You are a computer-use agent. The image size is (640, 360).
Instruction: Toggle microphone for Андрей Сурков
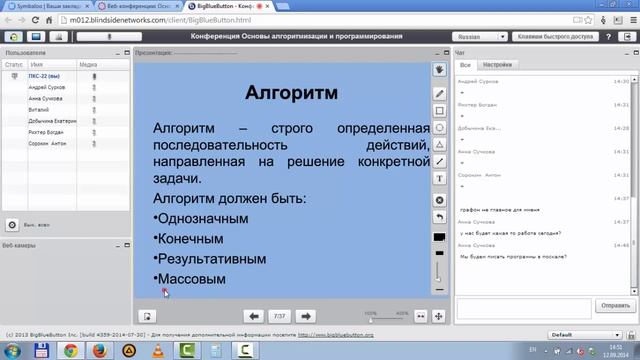94,87
